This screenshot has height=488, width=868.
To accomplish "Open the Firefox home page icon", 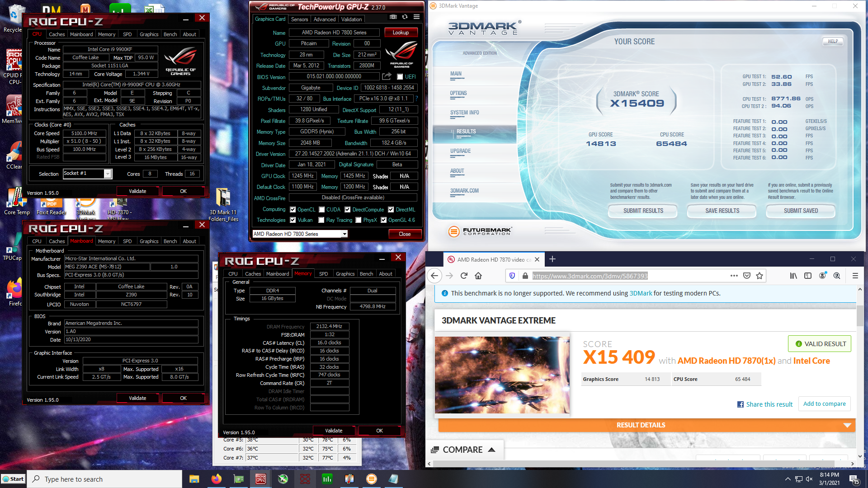I will pos(478,276).
